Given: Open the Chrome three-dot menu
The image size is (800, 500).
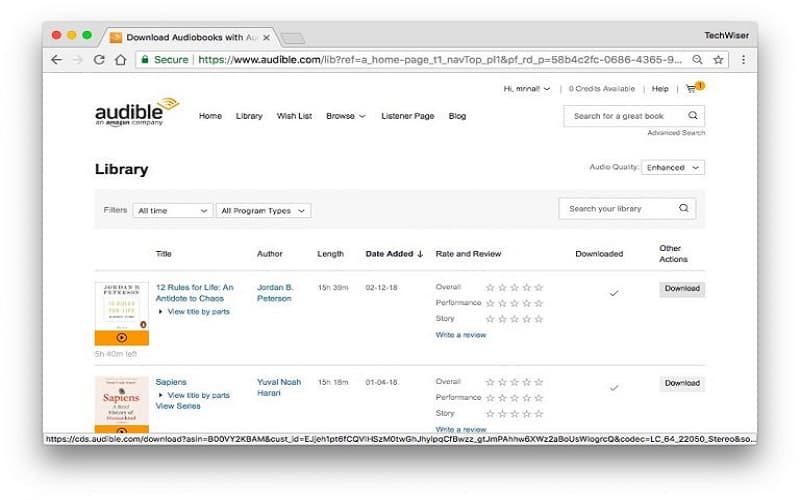Looking at the screenshot, I should point(743,60).
